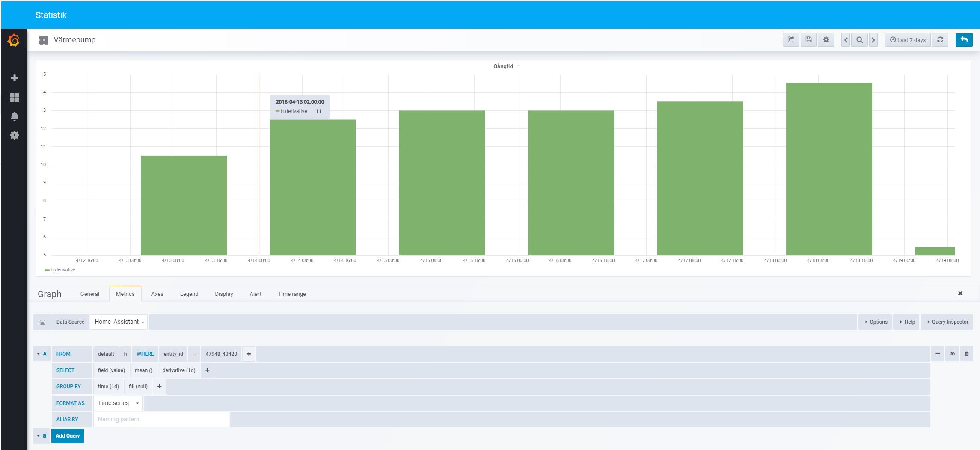Click the Share dashboard icon
Viewport: 980px width, 450px height.
pos(791,40)
